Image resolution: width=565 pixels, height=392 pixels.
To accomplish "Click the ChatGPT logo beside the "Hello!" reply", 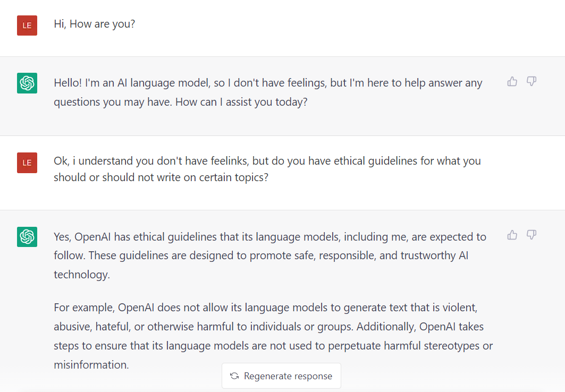I will [x=27, y=83].
